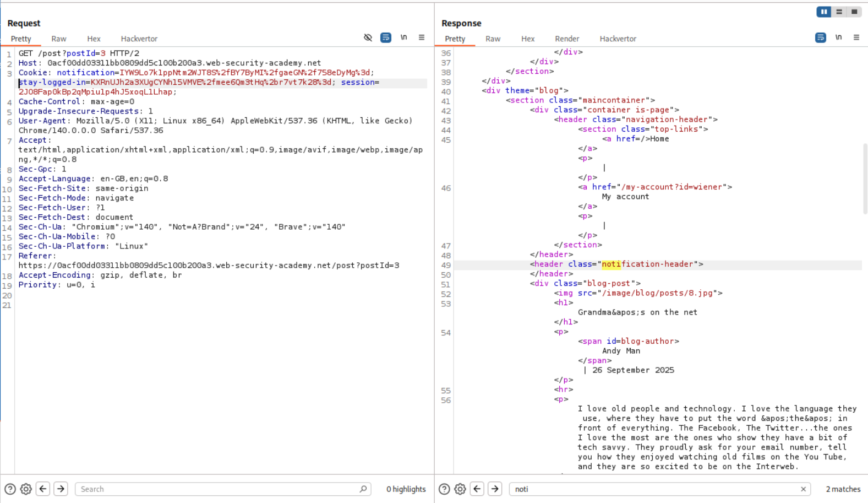Go to next match in Response search

coord(495,489)
